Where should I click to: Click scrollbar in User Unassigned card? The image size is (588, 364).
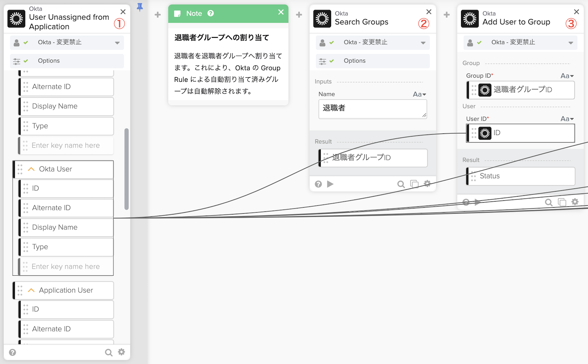click(126, 169)
